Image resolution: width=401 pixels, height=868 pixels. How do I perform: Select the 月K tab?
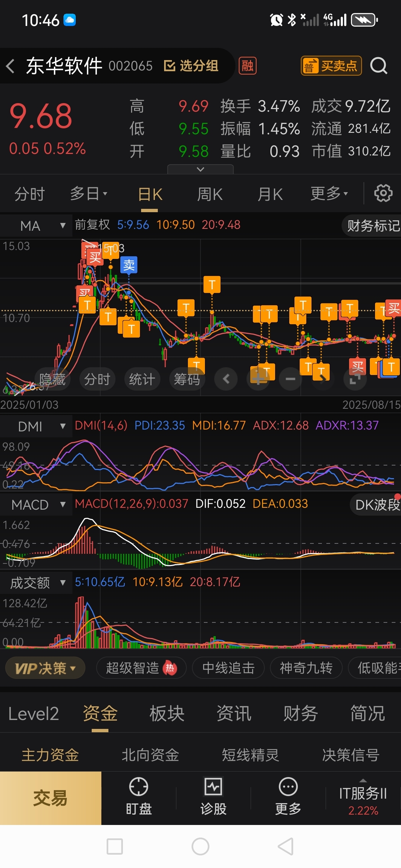pos(270,194)
